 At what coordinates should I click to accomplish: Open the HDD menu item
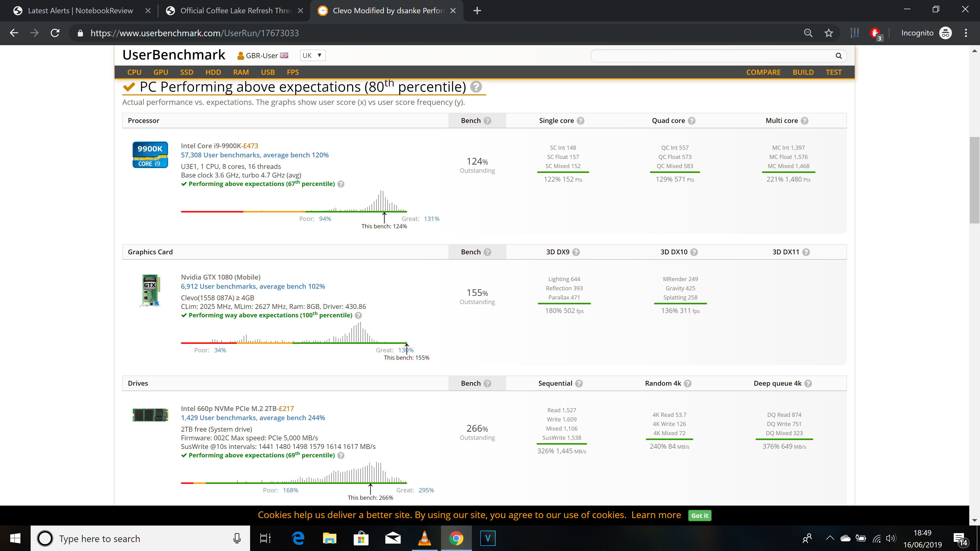tap(213, 72)
